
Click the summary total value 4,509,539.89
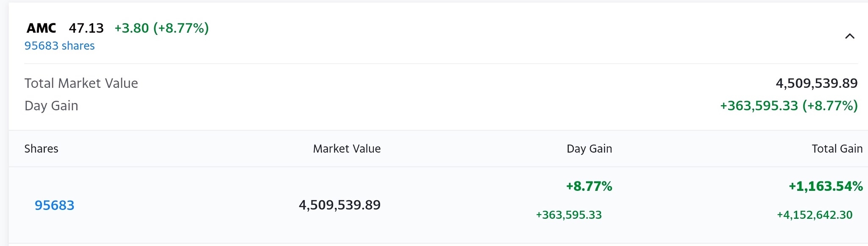[x=816, y=83]
